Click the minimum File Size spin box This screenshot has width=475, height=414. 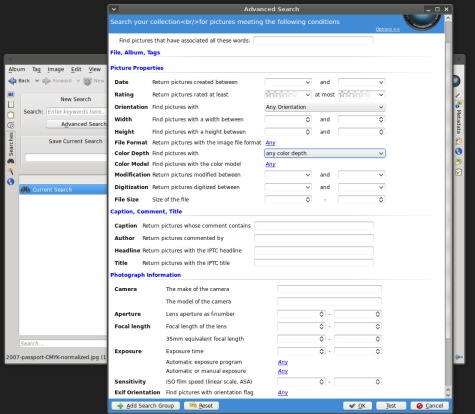(x=288, y=200)
